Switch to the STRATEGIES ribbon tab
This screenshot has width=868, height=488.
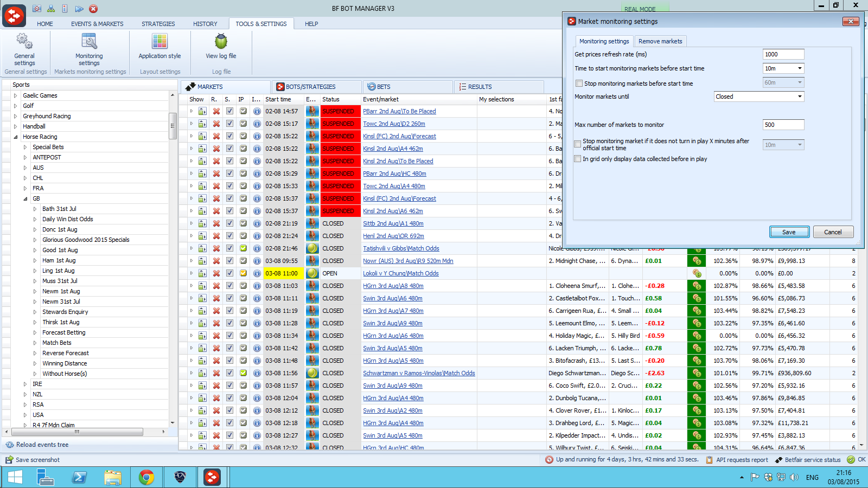coord(158,24)
